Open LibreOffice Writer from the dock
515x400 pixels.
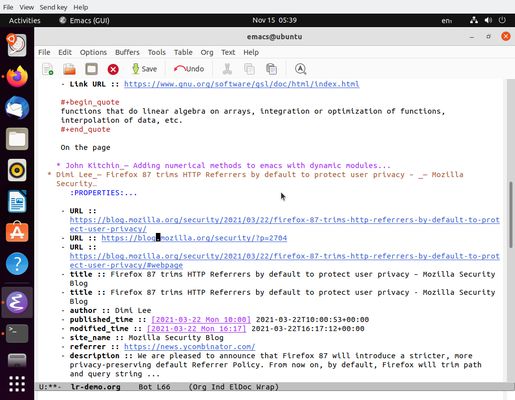point(17,201)
